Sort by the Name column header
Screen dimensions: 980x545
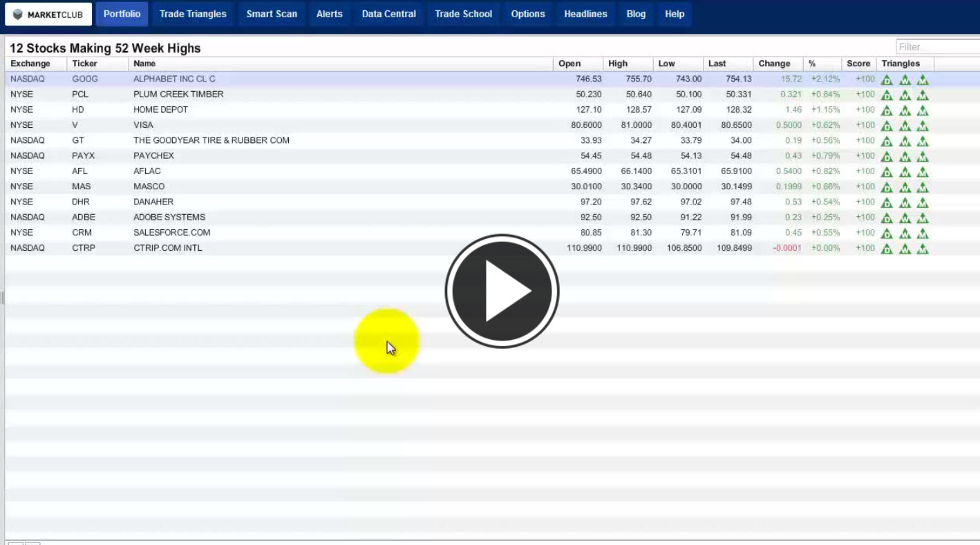(x=341, y=64)
